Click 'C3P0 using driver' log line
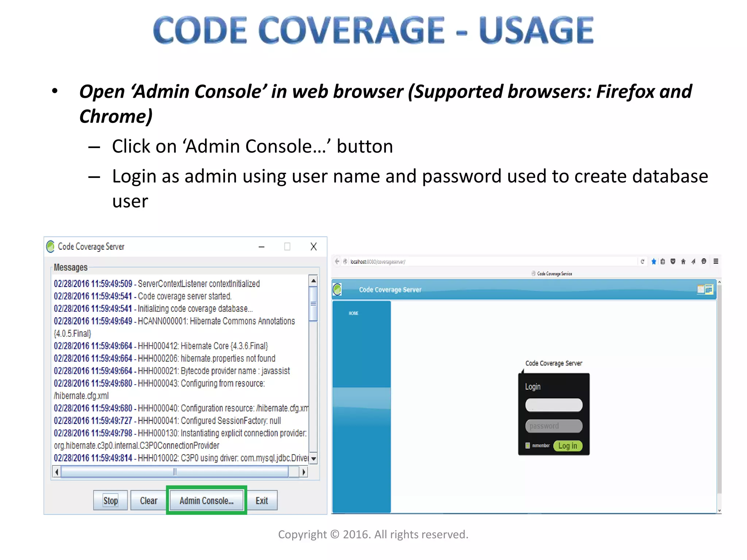747x560 pixels. [x=181, y=458]
